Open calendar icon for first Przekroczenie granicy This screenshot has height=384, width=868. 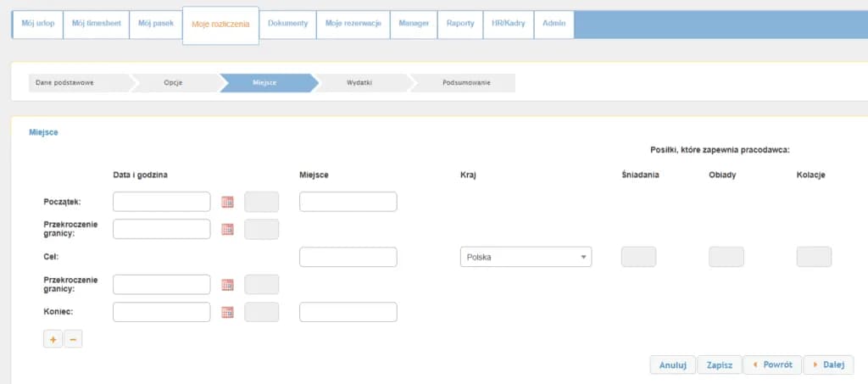(226, 229)
